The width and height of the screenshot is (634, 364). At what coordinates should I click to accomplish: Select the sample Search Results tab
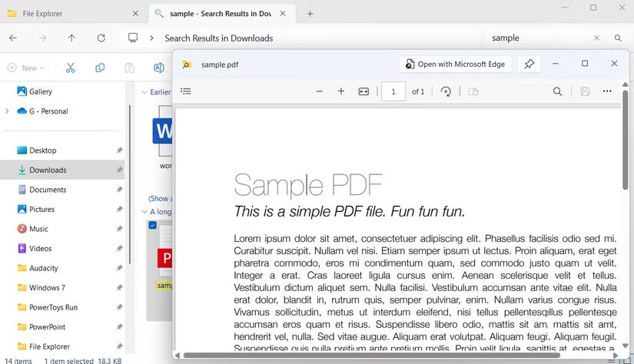[x=221, y=14]
